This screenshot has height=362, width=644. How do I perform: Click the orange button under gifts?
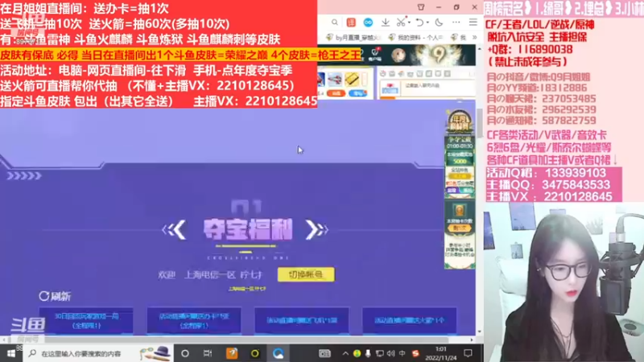pyautogui.click(x=336, y=93)
